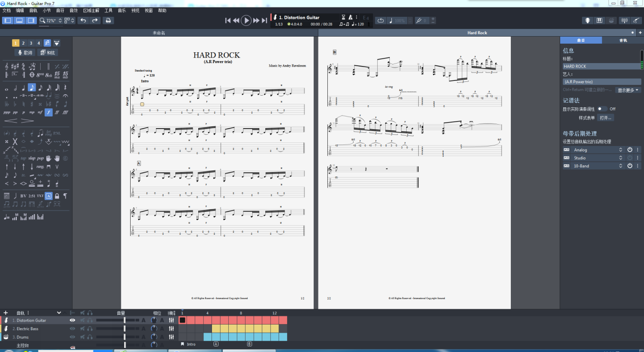Viewport: 644px width, 352px height.
Task: Toggle the concert pitch display switch
Action: [x=602, y=109]
